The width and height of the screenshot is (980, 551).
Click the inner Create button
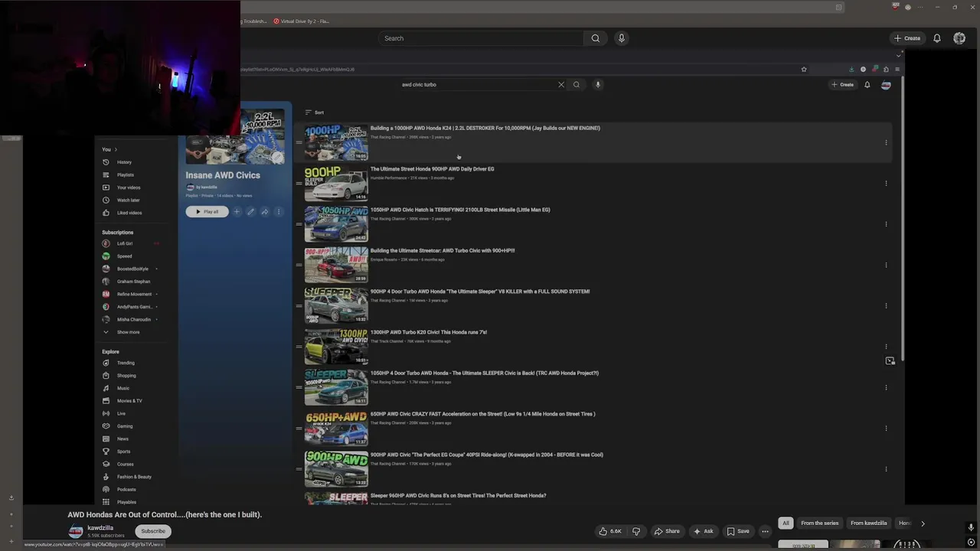pos(843,85)
